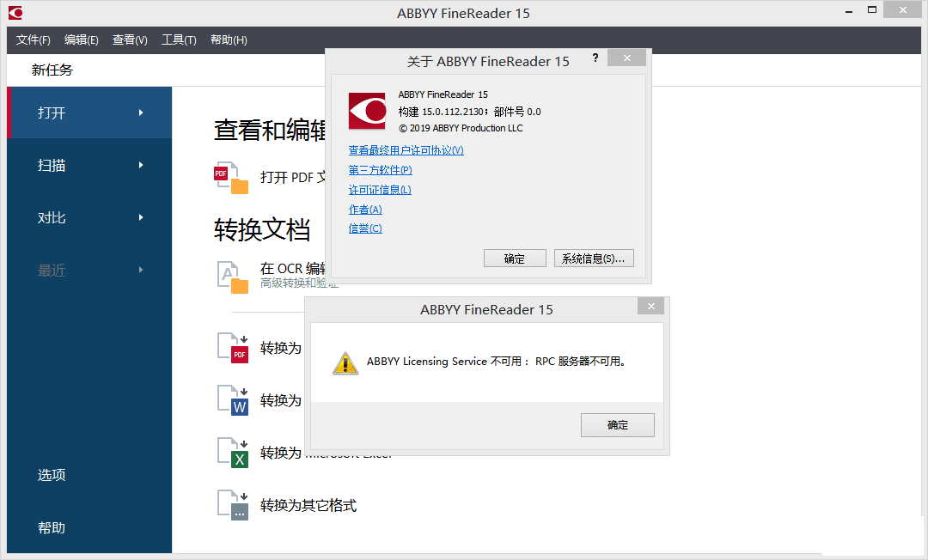Viewport: 928px width, 560px height.
Task: Expand the 打开 sidebar arrow
Action: pyautogui.click(x=141, y=113)
